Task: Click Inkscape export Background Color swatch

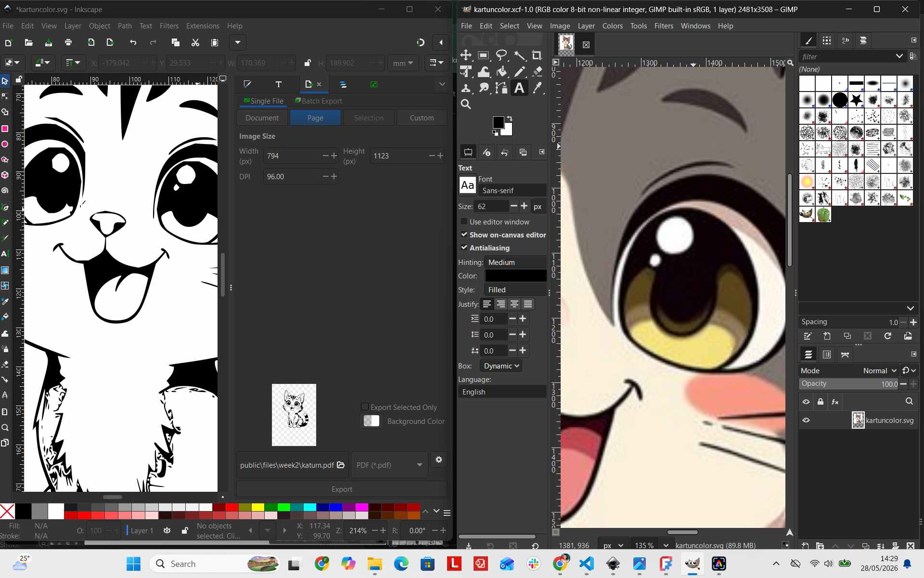Action: point(371,421)
